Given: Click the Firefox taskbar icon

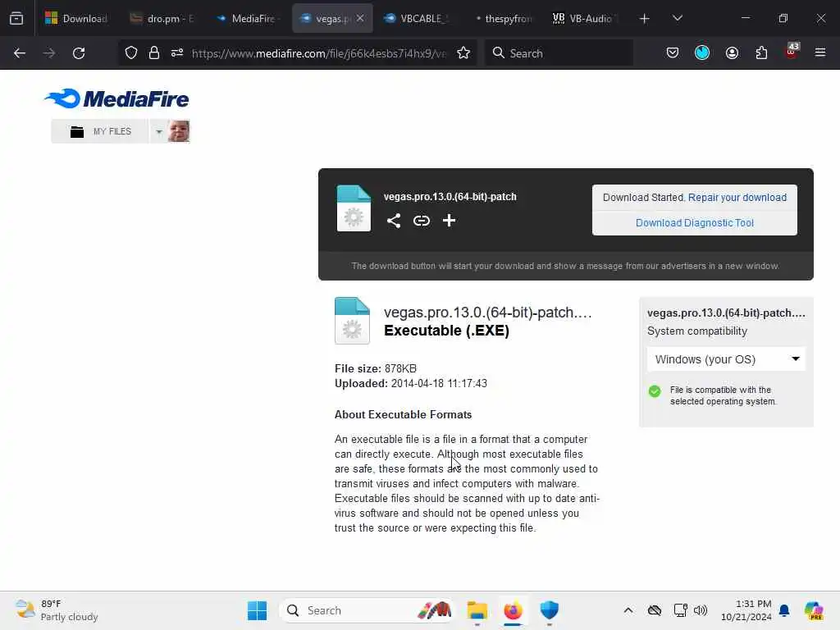Looking at the screenshot, I should pyautogui.click(x=514, y=610).
